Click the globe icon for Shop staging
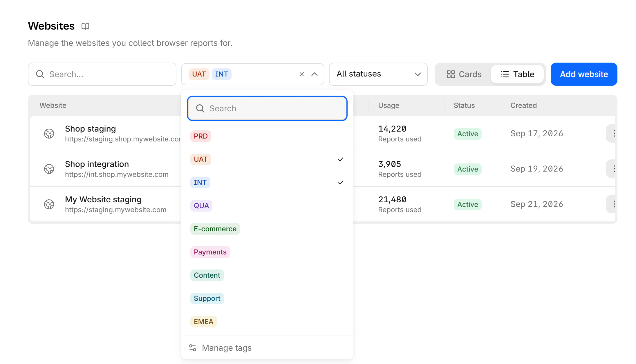Image resolution: width=636 pixels, height=364 pixels. click(49, 134)
